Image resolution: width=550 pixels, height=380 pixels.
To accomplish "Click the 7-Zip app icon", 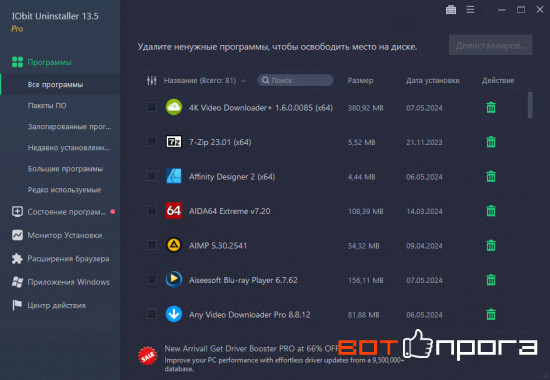I will 174,142.
